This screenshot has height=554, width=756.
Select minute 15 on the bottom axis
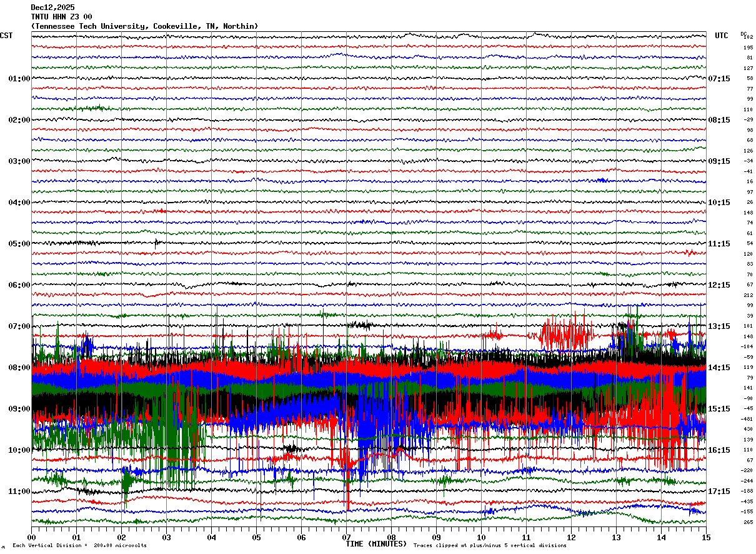(705, 538)
